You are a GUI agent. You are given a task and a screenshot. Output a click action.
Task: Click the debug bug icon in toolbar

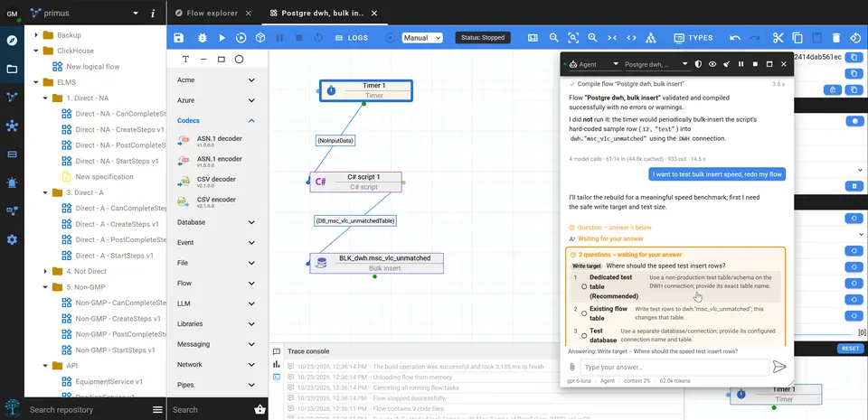point(203,38)
